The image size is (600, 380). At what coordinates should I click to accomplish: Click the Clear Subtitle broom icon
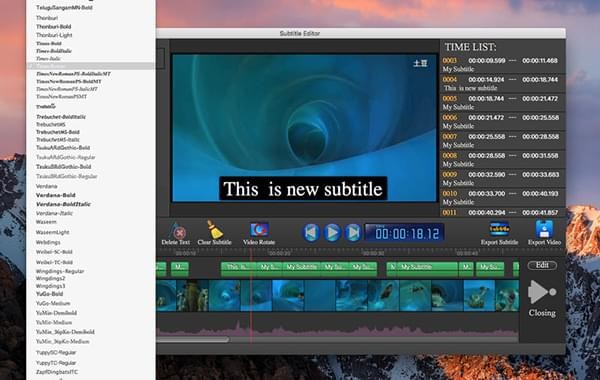pos(215,230)
